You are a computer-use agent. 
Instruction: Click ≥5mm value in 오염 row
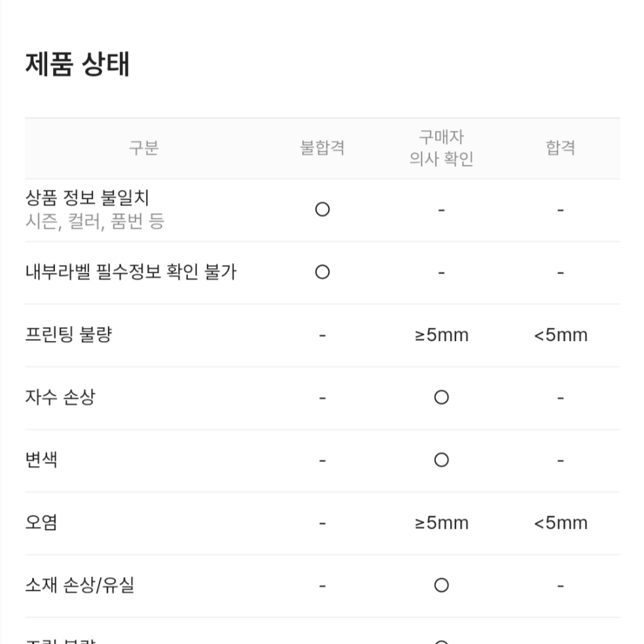point(442,523)
